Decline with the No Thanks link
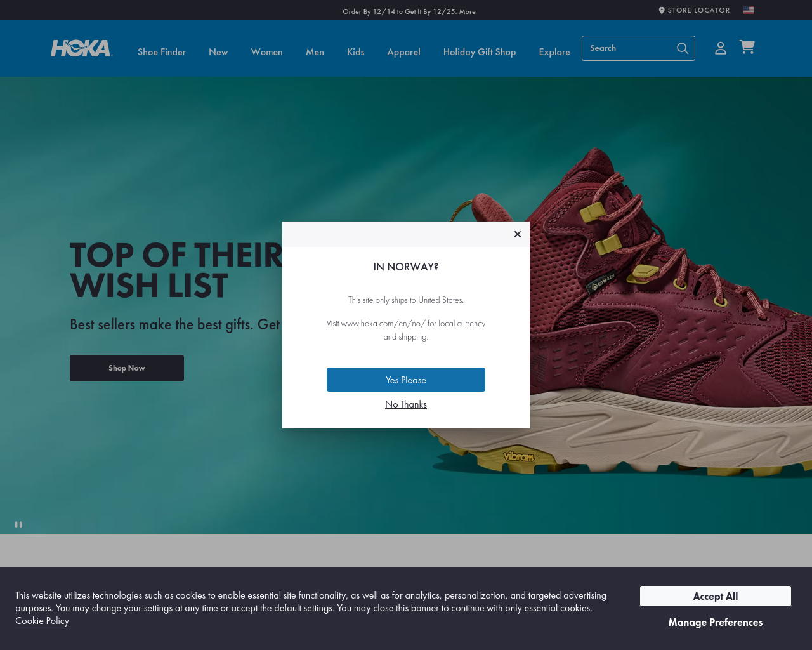Viewport: 812px width, 650px height. [406, 404]
